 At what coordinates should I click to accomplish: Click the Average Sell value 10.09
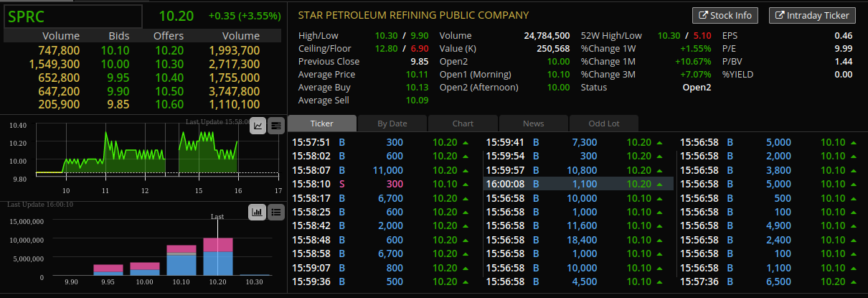click(x=417, y=101)
